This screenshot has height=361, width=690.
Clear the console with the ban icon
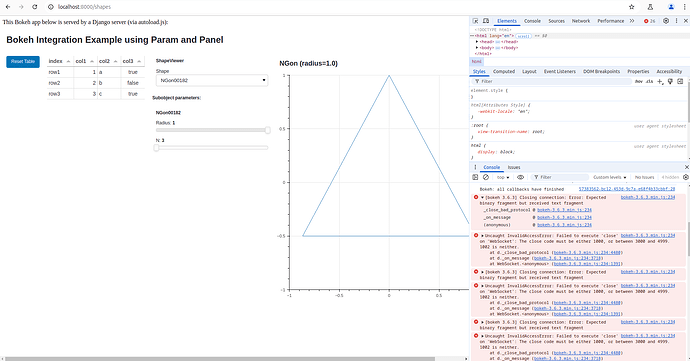coord(486,177)
